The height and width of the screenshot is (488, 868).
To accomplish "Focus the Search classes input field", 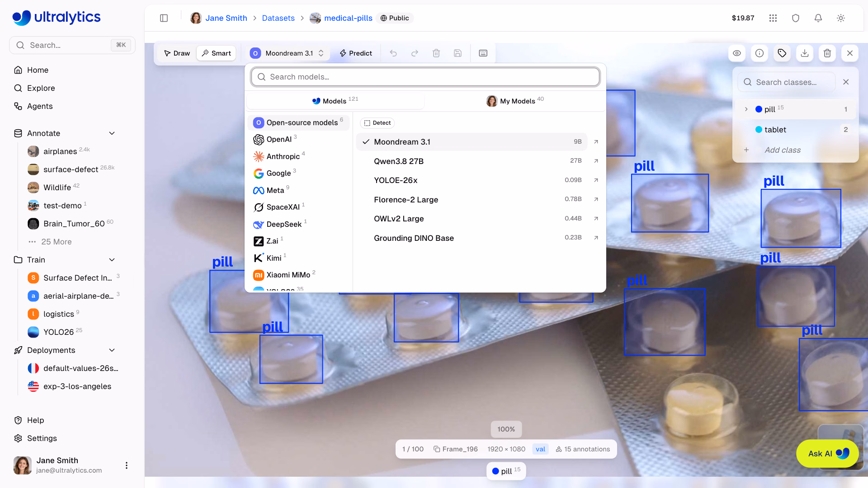I will coord(787,82).
